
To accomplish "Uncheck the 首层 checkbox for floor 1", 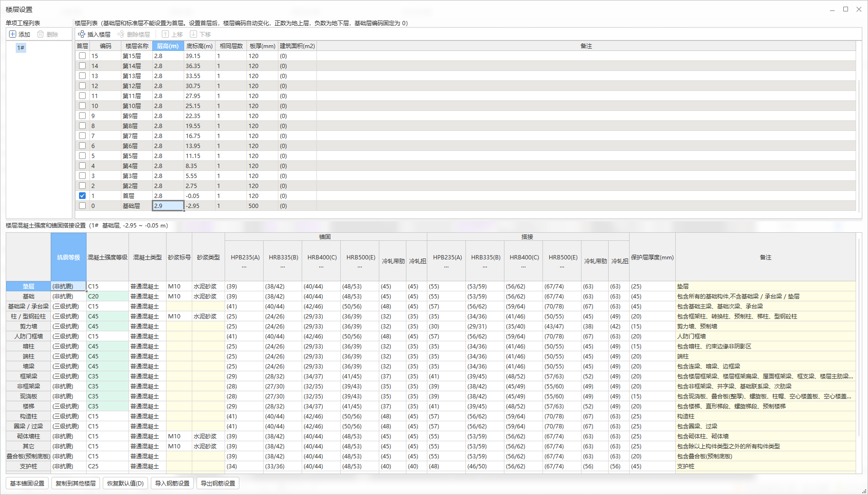I will pyautogui.click(x=82, y=196).
